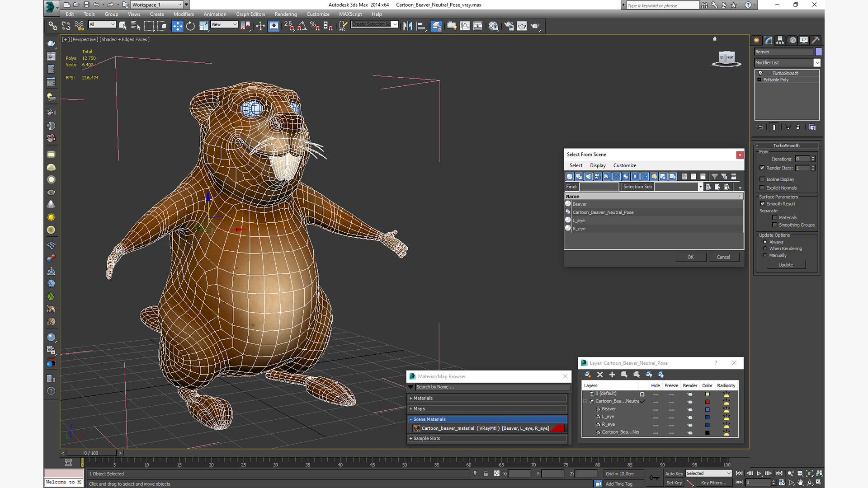Select the Manually update option
Screen dimensions: 868x488
[x=765, y=255]
